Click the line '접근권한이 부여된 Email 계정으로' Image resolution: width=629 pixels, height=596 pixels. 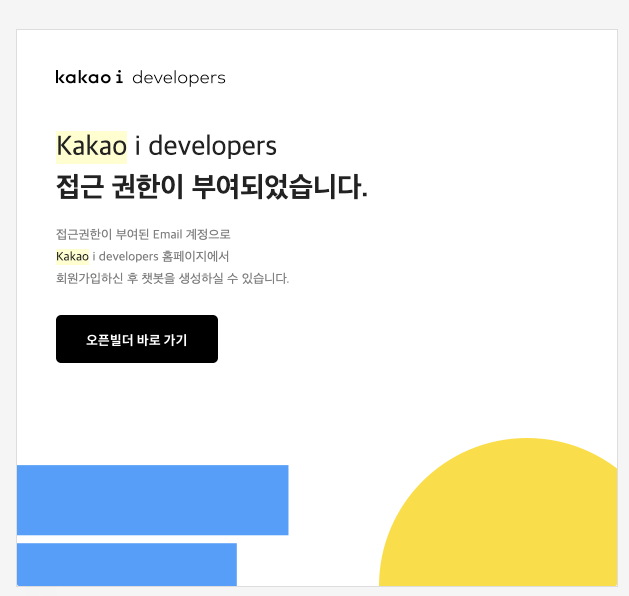(x=143, y=234)
